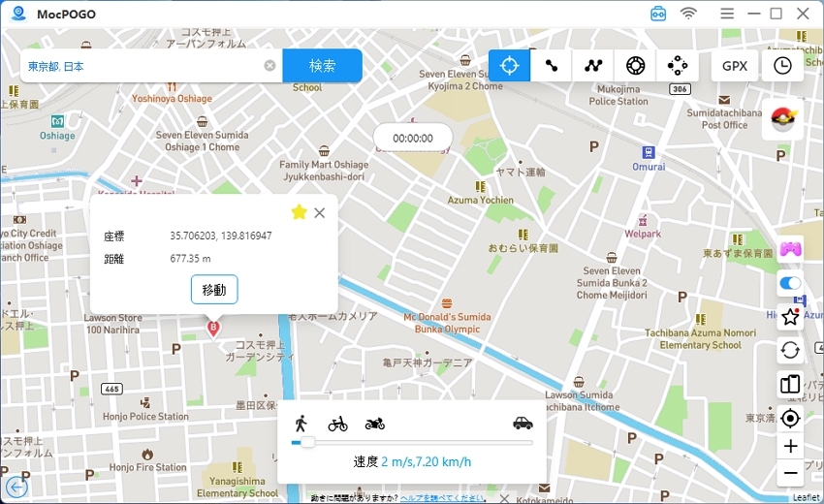Click the speed readout 2 m/s,7.20 km/h
Viewport: 824px width, 504px height.
click(x=427, y=462)
